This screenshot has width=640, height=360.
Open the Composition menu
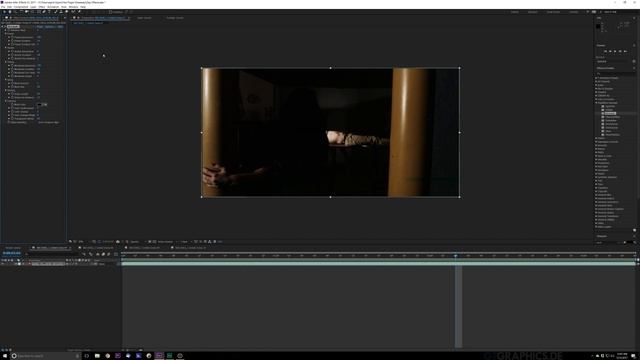click(21, 7)
